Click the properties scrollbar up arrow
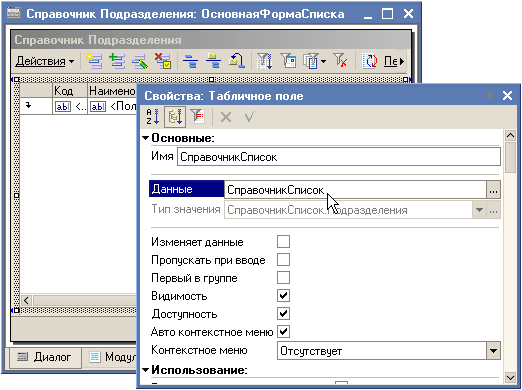Viewport: 522px width, 390px height. click(x=510, y=135)
